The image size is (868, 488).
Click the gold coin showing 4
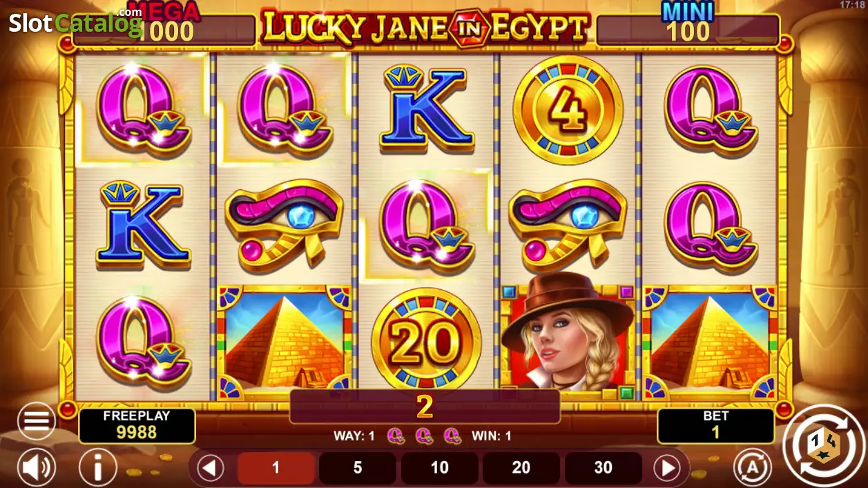(x=568, y=110)
